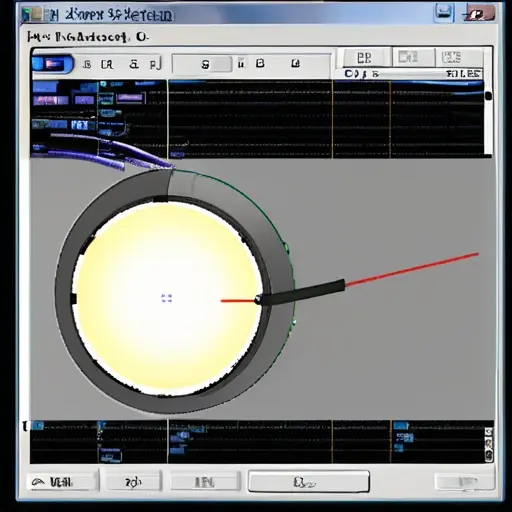Select the outlined blue clip at the lower timeline's bottom left
The height and width of the screenshot is (512, 512).
coord(110,455)
